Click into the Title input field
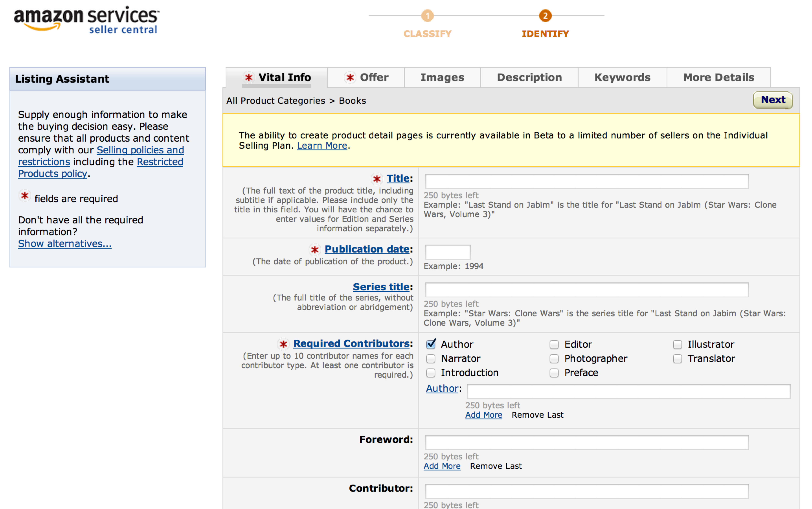Screen dimensions: 812x509 (x=587, y=182)
